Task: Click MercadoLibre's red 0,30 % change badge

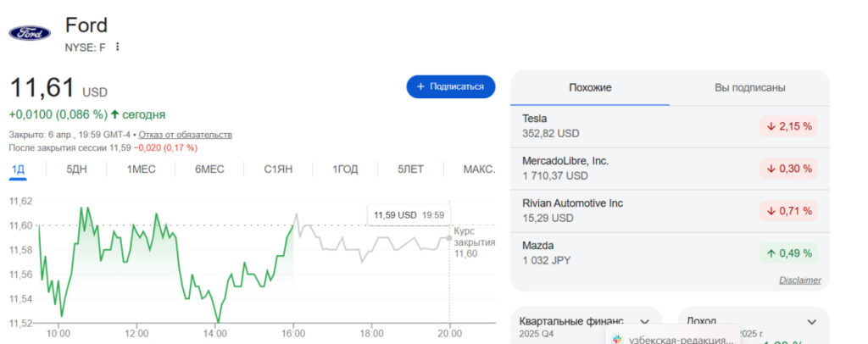Action: point(788,169)
